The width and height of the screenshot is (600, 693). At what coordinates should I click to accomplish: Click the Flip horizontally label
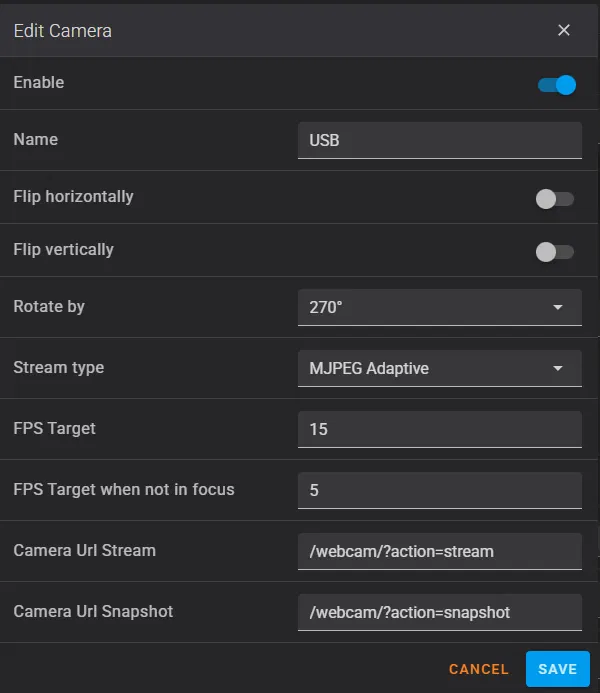pyautogui.click(x=73, y=197)
